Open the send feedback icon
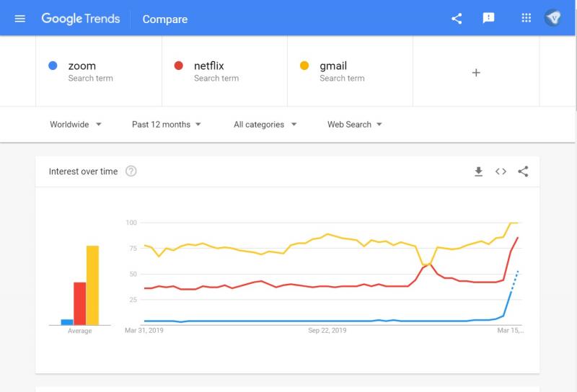This screenshot has width=577, height=392. pyautogui.click(x=489, y=19)
